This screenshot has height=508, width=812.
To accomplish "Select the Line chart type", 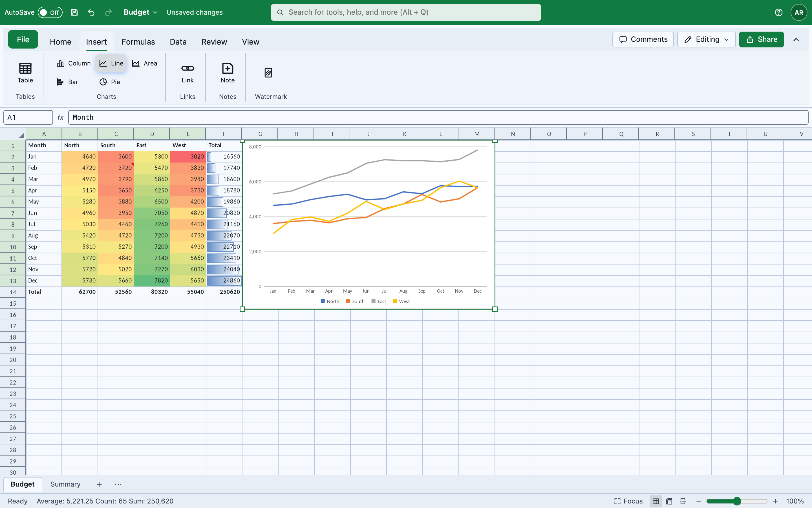I will point(111,63).
